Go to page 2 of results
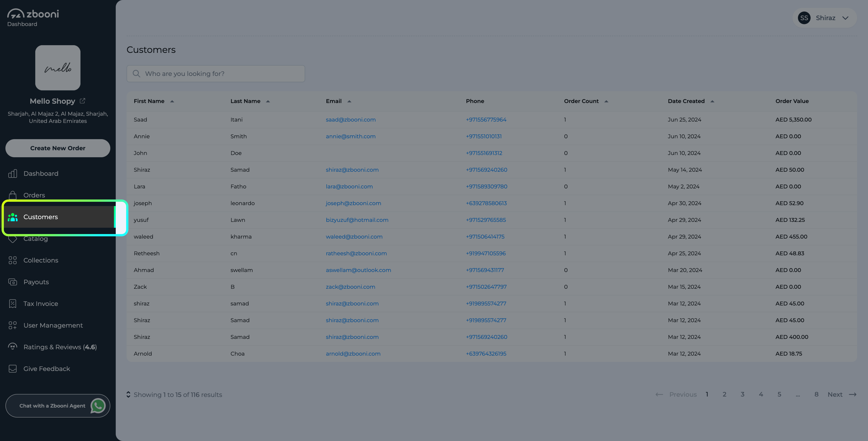868x441 pixels. coord(724,394)
